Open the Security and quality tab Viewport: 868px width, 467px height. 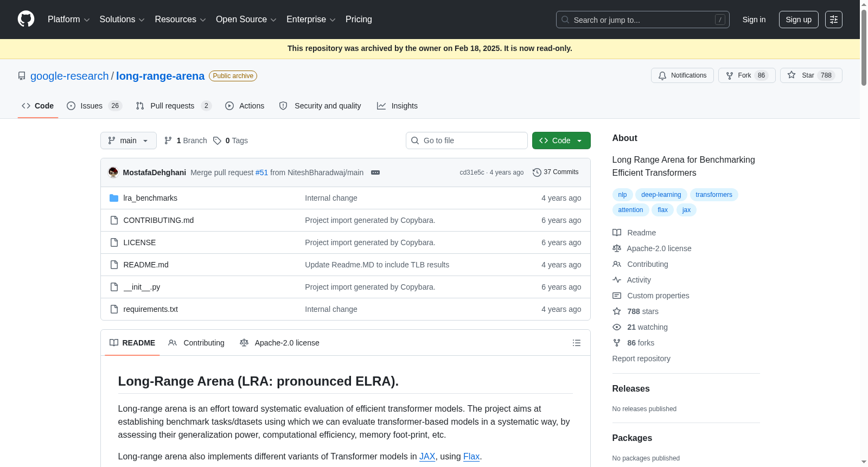click(320, 106)
